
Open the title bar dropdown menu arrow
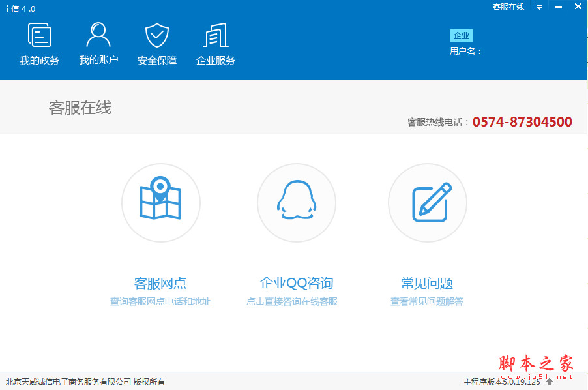539,7
